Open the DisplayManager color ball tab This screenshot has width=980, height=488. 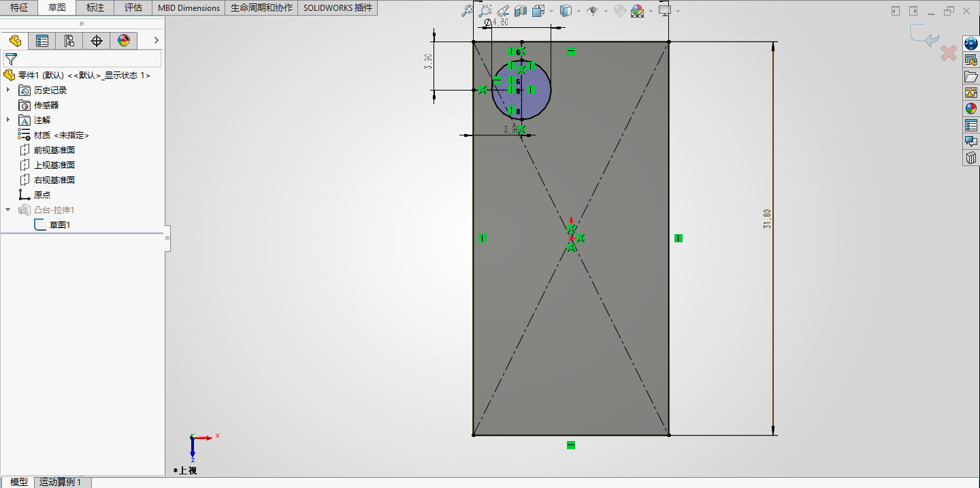point(124,41)
